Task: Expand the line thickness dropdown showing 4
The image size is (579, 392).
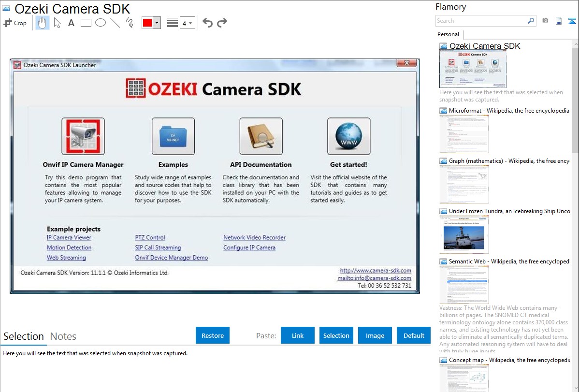Action: (x=187, y=23)
